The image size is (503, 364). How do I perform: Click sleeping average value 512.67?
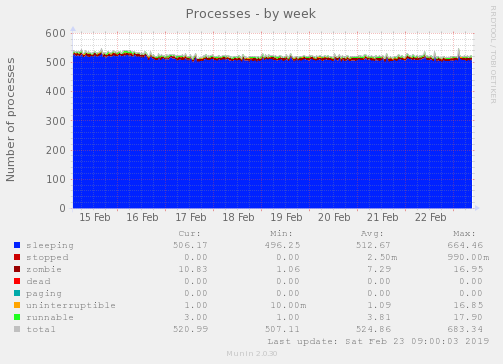tap(373, 245)
